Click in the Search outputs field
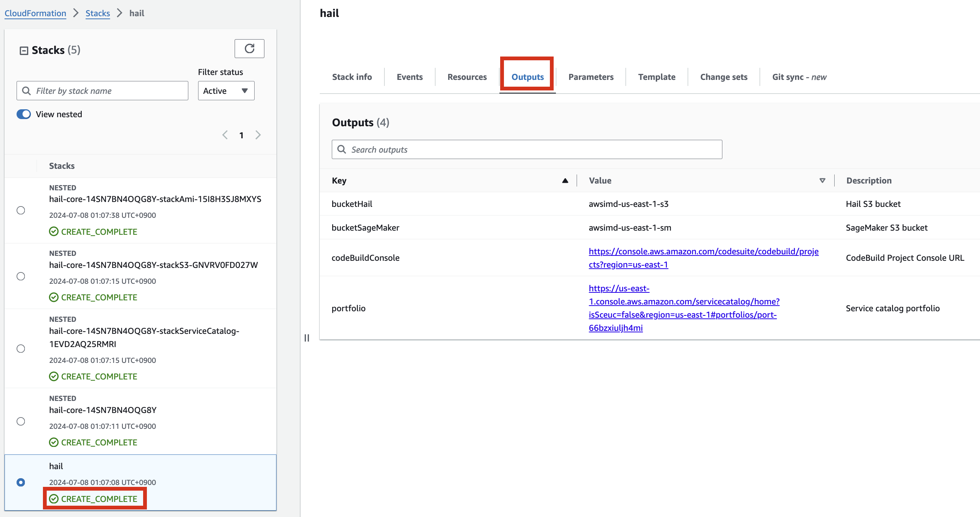Viewport: 980px width, 517px height. point(527,150)
